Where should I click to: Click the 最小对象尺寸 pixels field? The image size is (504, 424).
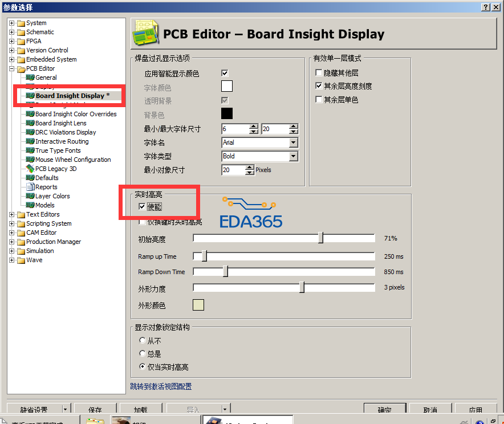tap(234, 170)
